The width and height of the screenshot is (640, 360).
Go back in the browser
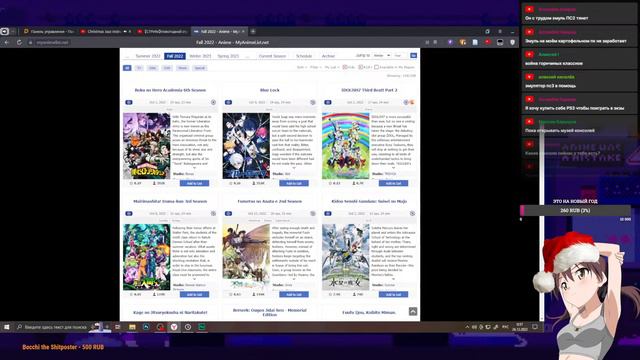7,42
